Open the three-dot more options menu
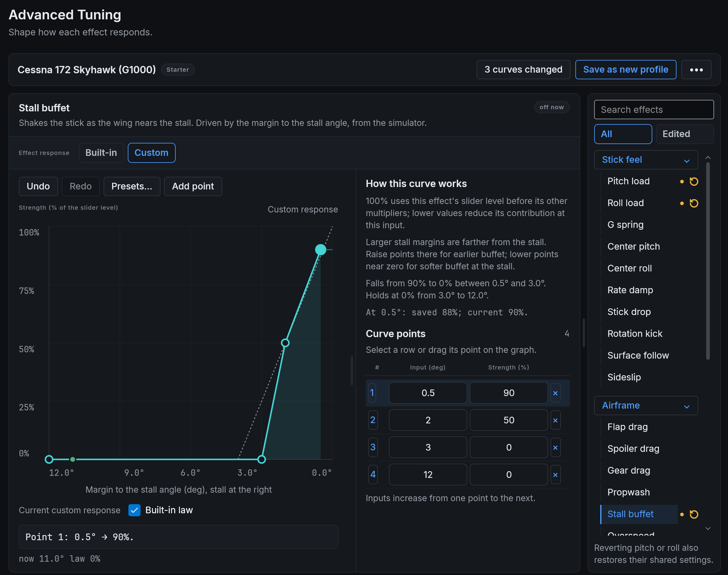The width and height of the screenshot is (728, 575). coord(696,70)
